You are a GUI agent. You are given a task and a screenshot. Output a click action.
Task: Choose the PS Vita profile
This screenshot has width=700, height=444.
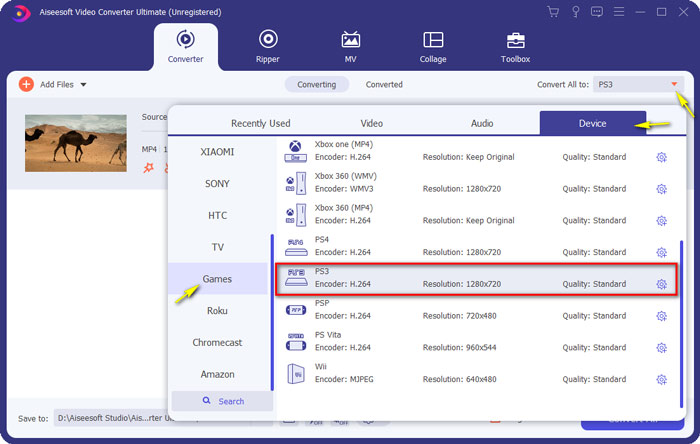point(476,341)
